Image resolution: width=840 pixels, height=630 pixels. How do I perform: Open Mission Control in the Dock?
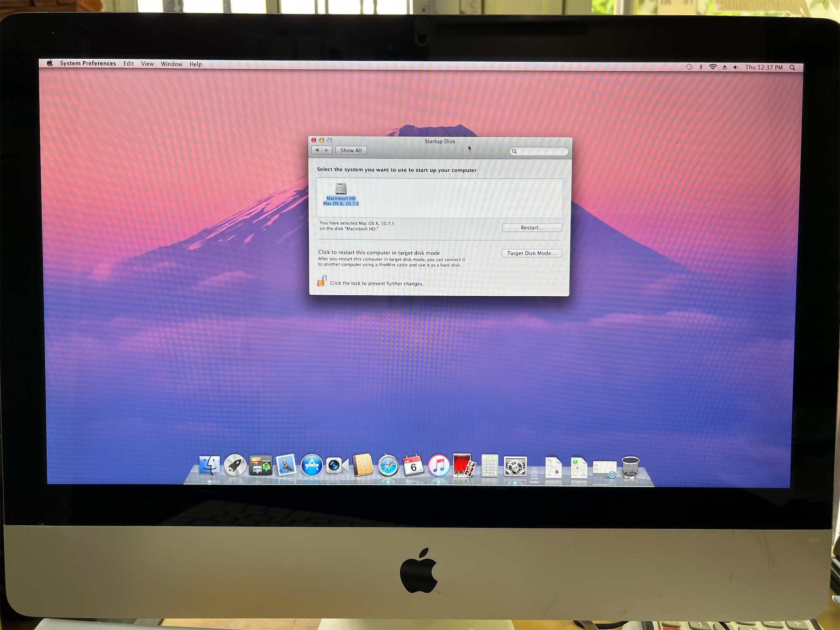tap(260, 465)
